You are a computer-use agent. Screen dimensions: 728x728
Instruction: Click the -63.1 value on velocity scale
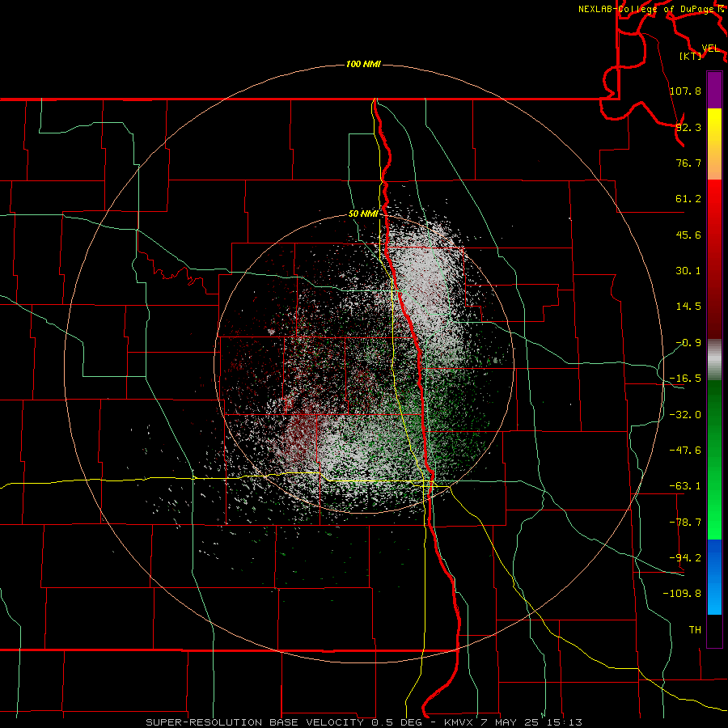685,486
